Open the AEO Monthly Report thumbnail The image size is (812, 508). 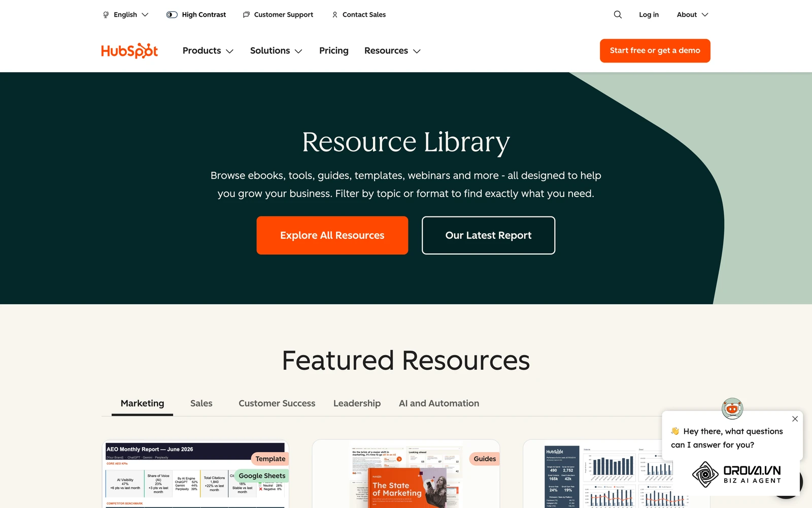195,474
